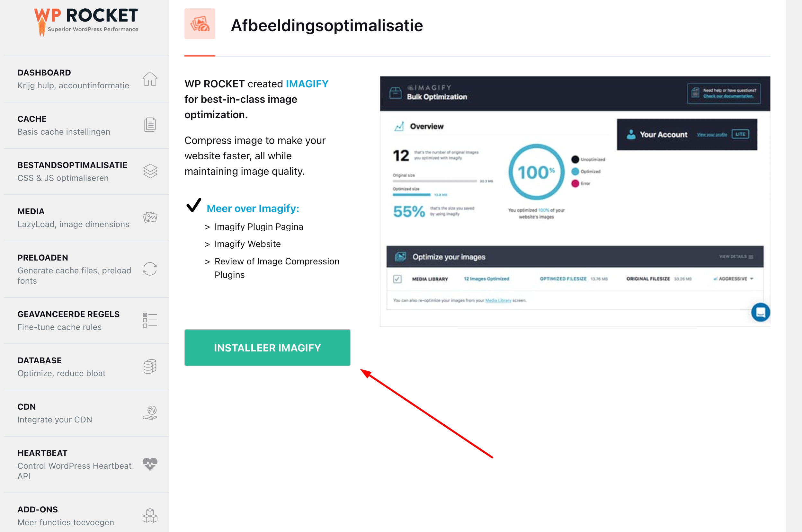This screenshot has height=532, width=802.
Task: Click the Database cylinder icon
Action: pyautogui.click(x=150, y=367)
